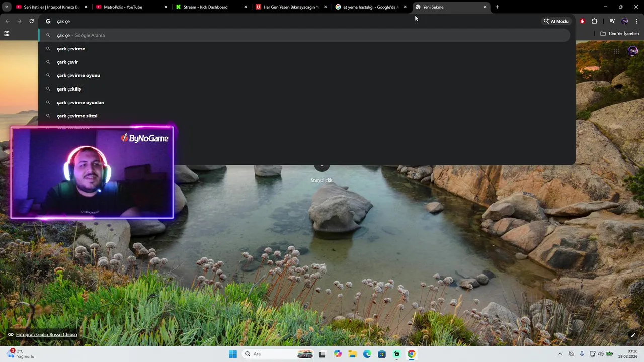Open Microsoft Store from the taskbar
The width and height of the screenshot is (644, 362).
point(382,354)
